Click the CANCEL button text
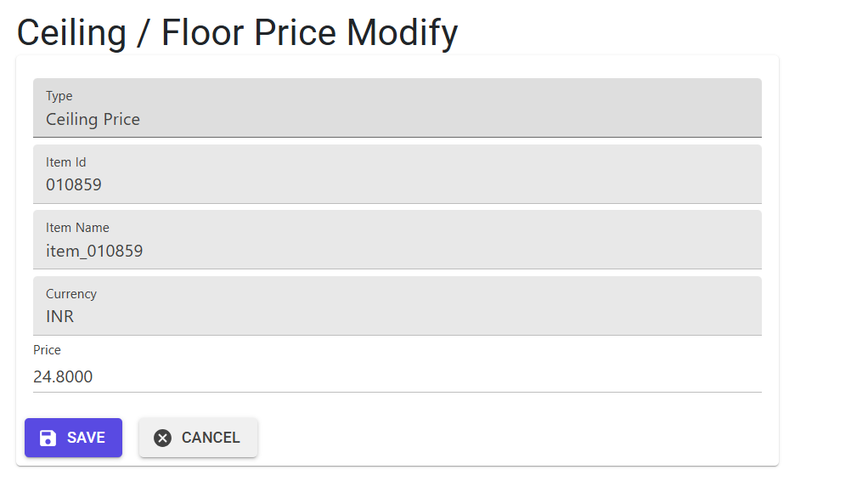Image resolution: width=868 pixels, height=481 pixels. click(x=211, y=438)
